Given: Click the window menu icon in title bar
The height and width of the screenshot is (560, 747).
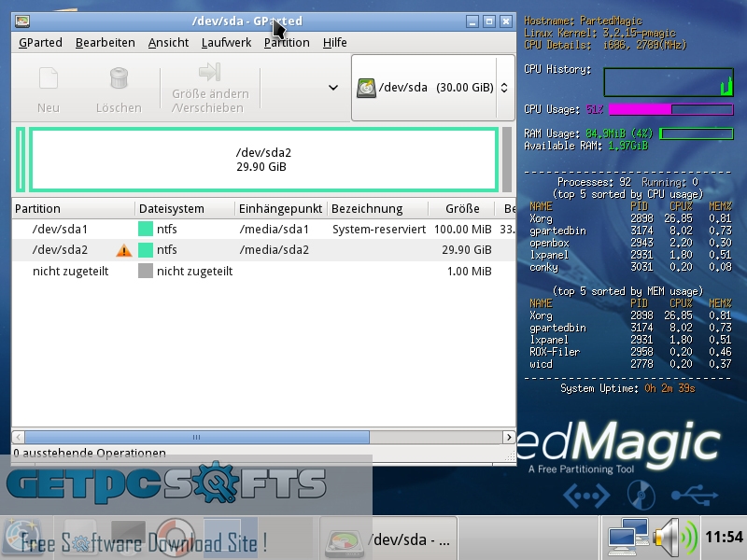Looking at the screenshot, I should click(22, 21).
